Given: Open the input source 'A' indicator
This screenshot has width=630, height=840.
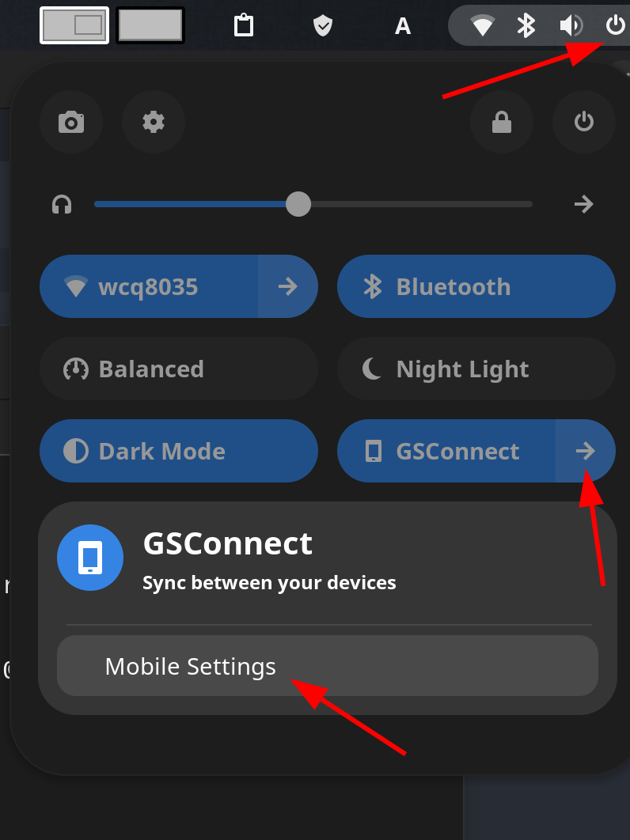Looking at the screenshot, I should 403,26.
